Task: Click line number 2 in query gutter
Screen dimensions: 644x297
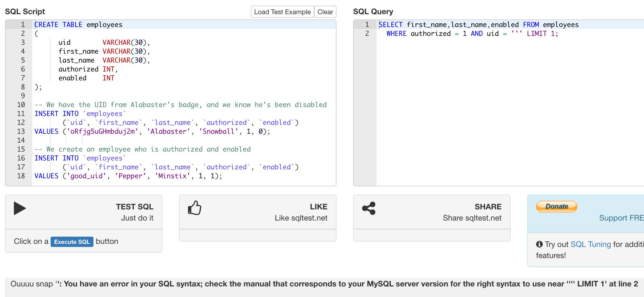Action: pyautogui.click(x=367, y=34)
